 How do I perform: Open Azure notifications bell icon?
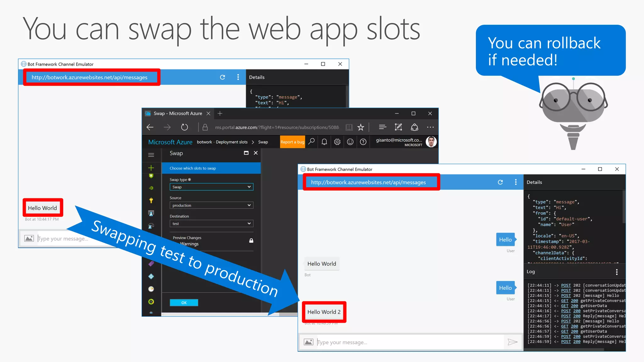[x=324, y=142]
